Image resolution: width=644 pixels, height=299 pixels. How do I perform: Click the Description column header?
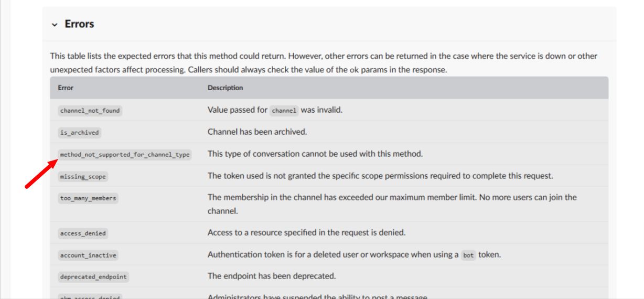coord(226,88)
